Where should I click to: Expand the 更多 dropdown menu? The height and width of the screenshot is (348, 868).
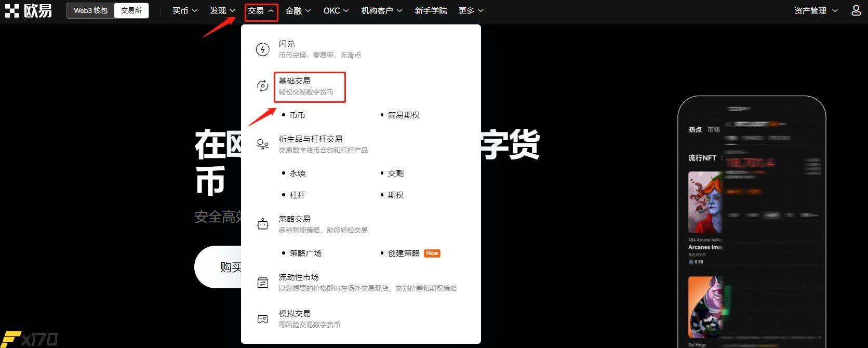pos(471,10)
